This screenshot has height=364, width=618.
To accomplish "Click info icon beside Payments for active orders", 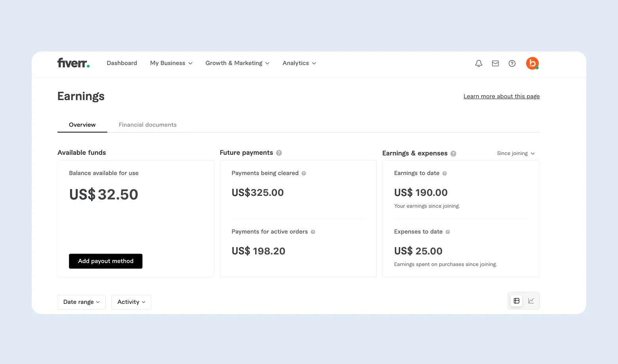I will tap(313, 232).
